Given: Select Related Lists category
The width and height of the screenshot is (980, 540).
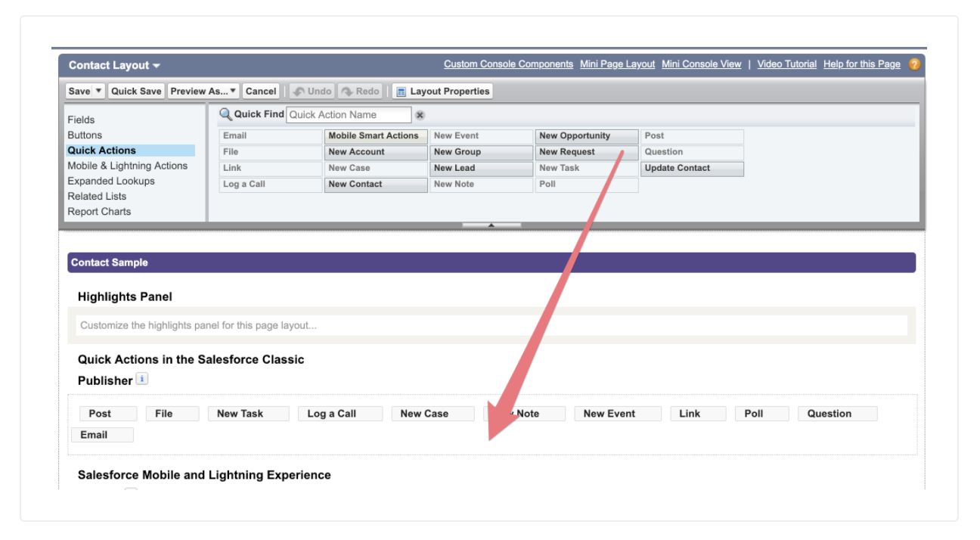Looking at the screenshot, I should pyautogui.click(x=97, y=196).
